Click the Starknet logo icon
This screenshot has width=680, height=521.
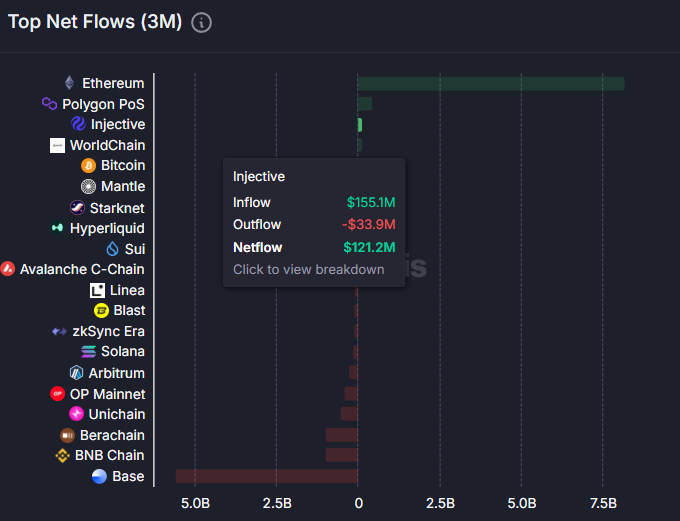click(x=77, y=208)
